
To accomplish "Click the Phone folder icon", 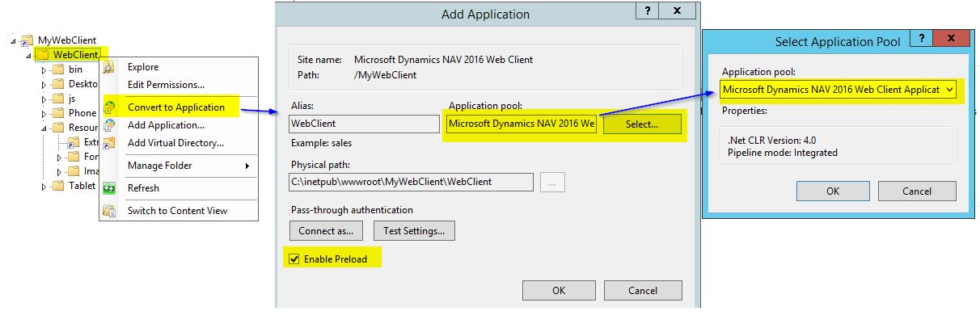I will 58,113.
